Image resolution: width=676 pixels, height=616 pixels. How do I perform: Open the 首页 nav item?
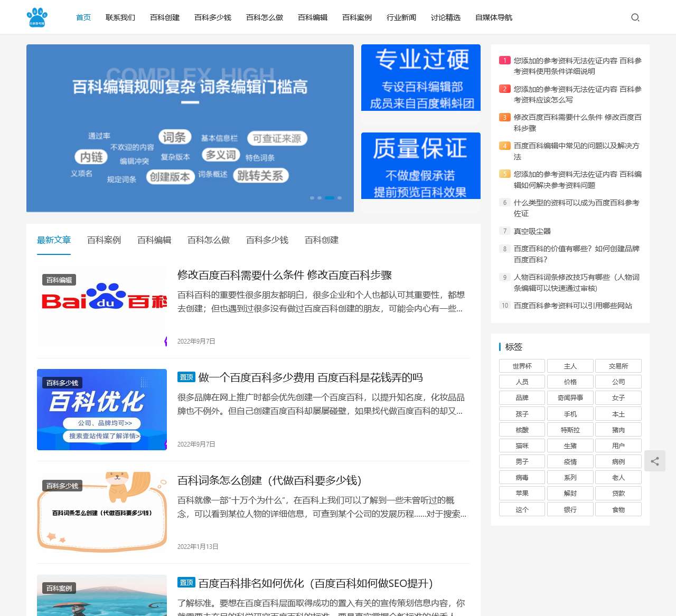(83, 17)
